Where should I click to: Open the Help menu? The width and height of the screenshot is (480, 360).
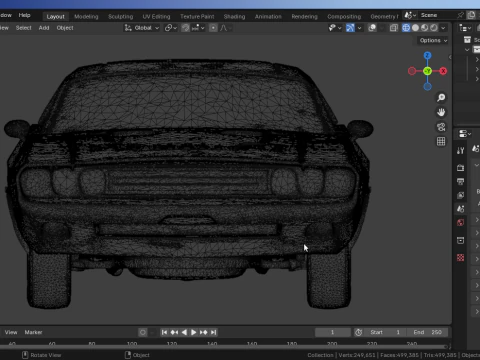[24, 15]
